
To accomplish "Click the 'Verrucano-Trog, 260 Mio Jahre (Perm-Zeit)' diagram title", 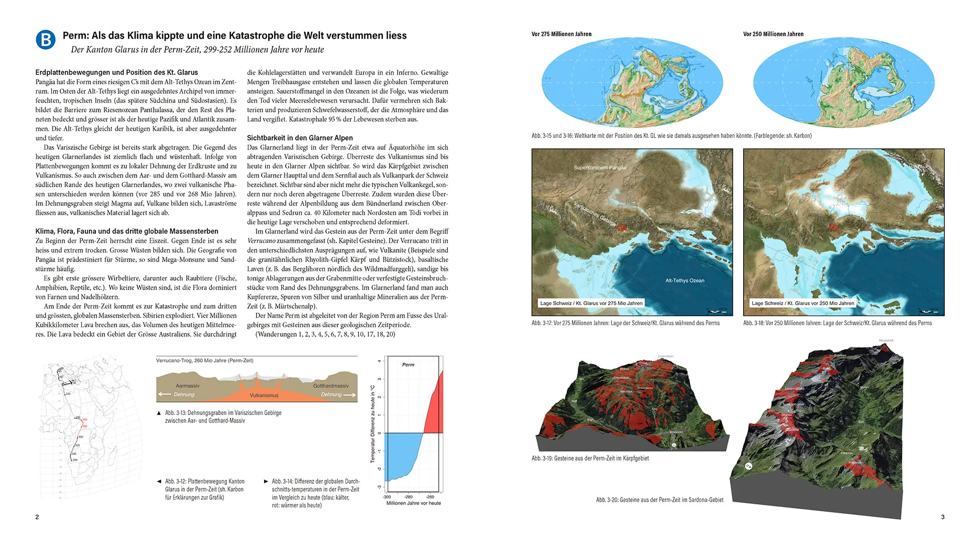I will 204,360.
